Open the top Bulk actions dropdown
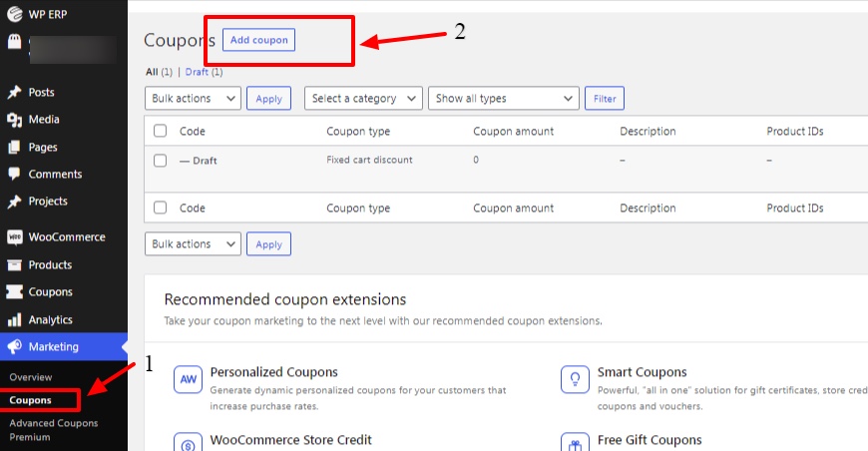The image size is (868, 451). click(x=193, y=99)
